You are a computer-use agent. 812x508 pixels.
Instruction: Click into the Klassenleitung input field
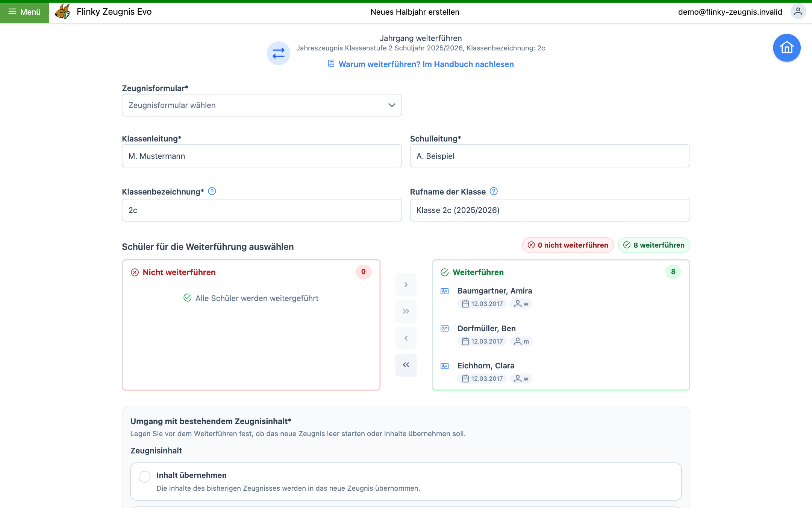[x=262, y=156]
